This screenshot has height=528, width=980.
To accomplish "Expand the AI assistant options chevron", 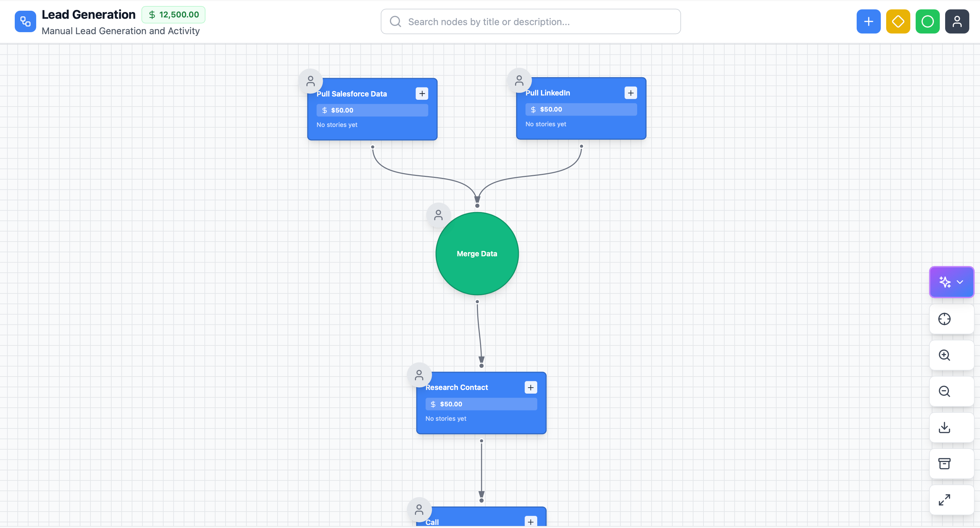I will click(960, 282).
